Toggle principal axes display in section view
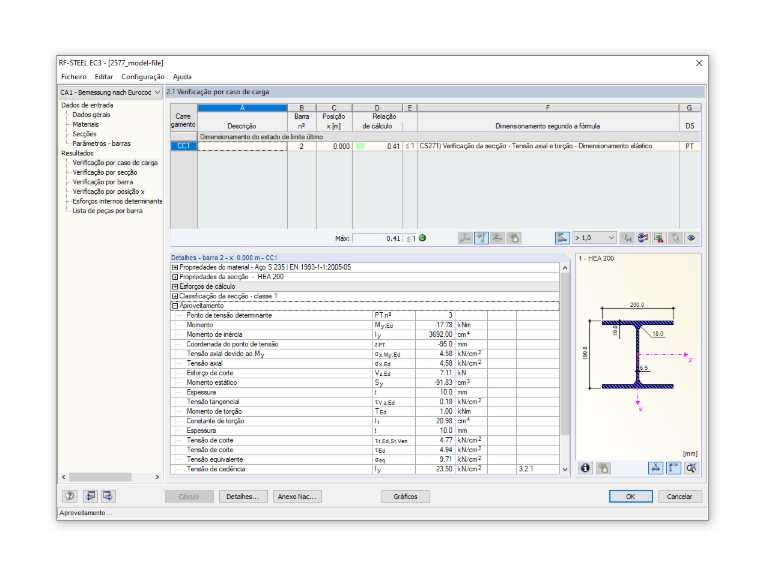Viewport: 760px width, 570px height. point(673,468)
